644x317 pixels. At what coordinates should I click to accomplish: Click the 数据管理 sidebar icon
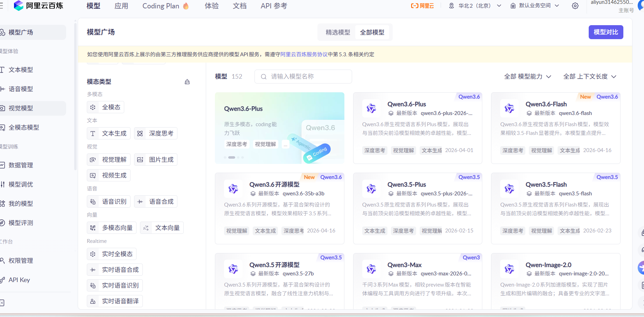2,165
